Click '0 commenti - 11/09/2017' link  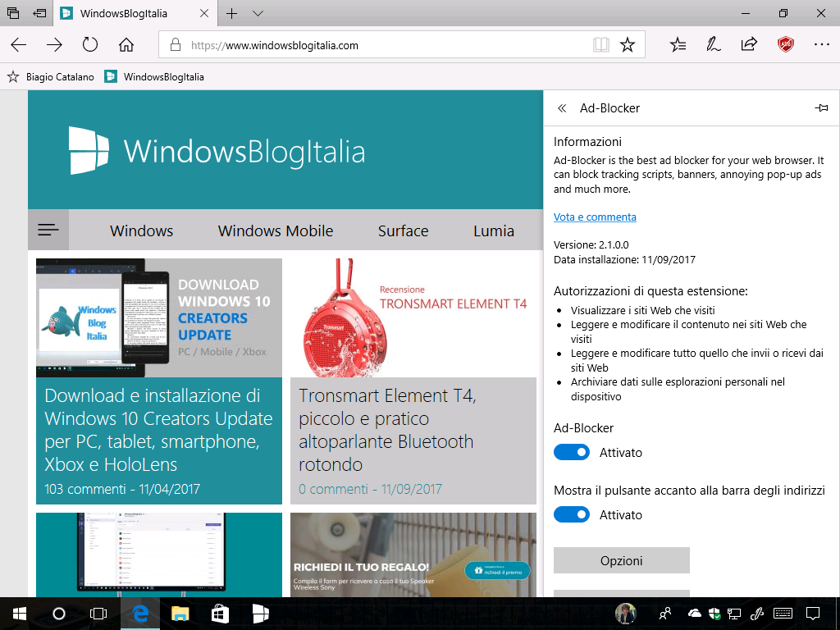coord(370,489)
